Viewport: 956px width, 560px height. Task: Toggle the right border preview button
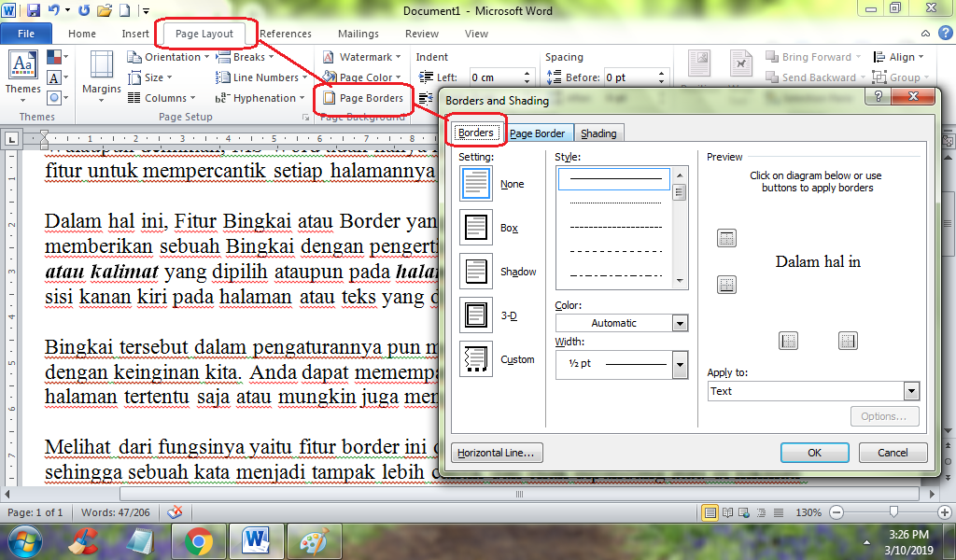[848, 341]
